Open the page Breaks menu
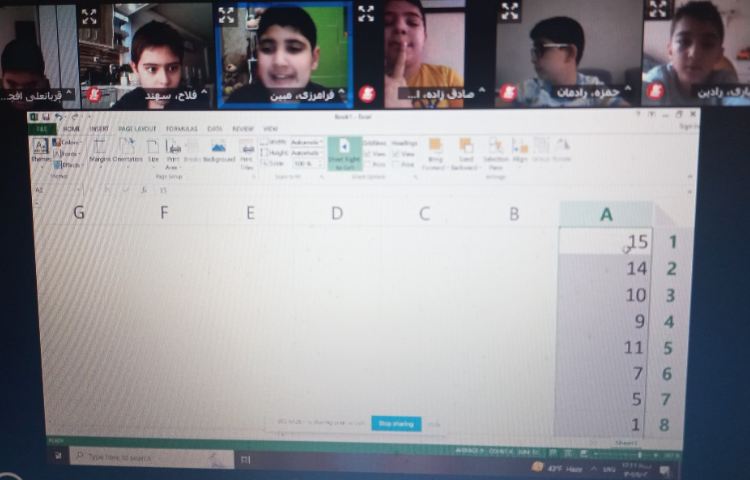750x480 pixels. pos(192,151)
